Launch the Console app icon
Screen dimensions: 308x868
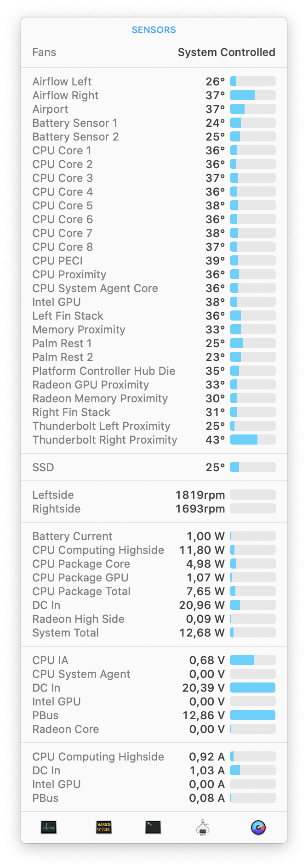point(104,827)
